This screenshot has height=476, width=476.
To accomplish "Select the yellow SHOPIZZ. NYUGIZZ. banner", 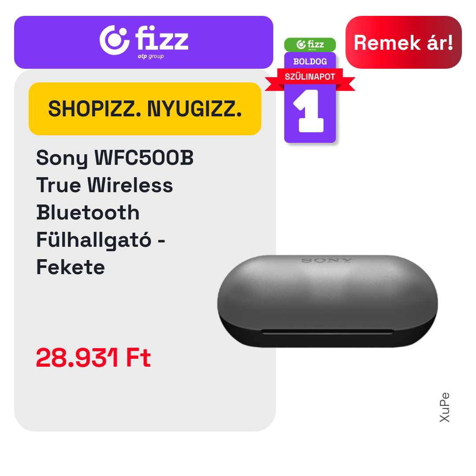I will tap(145, 109).
